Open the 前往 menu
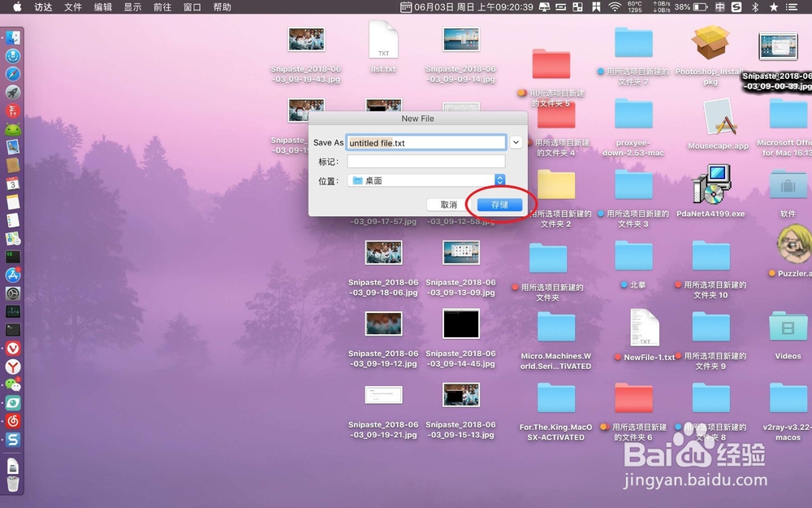The image size is (812, 508). pyautogui.click(x=164, y=7)
